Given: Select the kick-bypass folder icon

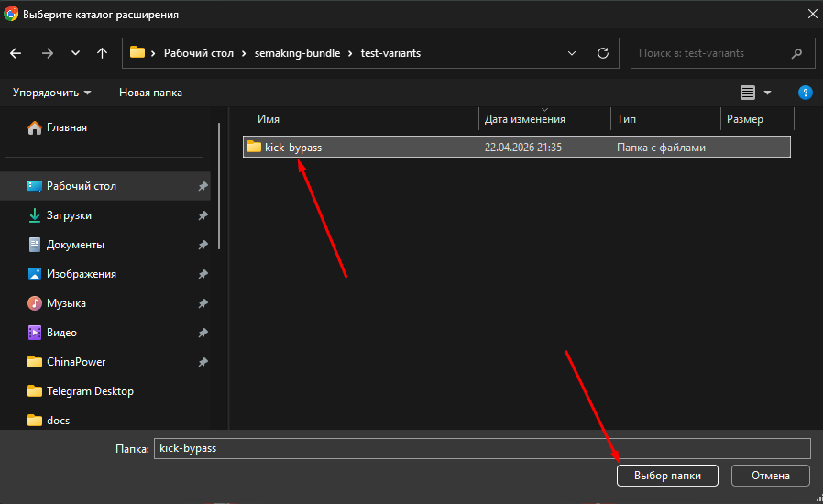Looking at the screenshot, I should [254, 147].
